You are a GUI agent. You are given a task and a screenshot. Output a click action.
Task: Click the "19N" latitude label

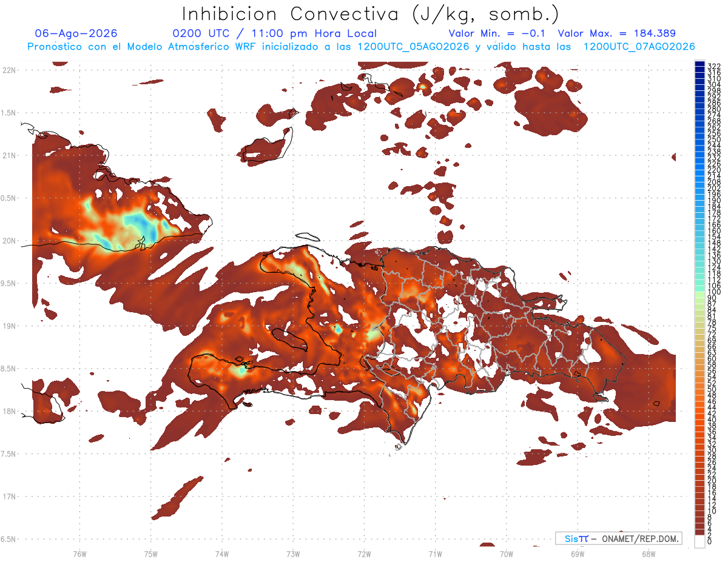tap(8, 326)
